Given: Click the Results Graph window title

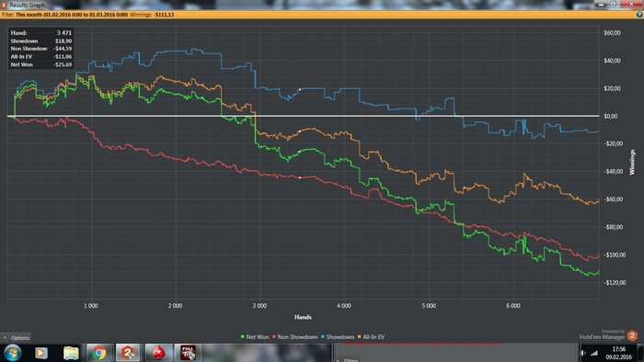Looking at the screenshot, I should pos(27,5).
